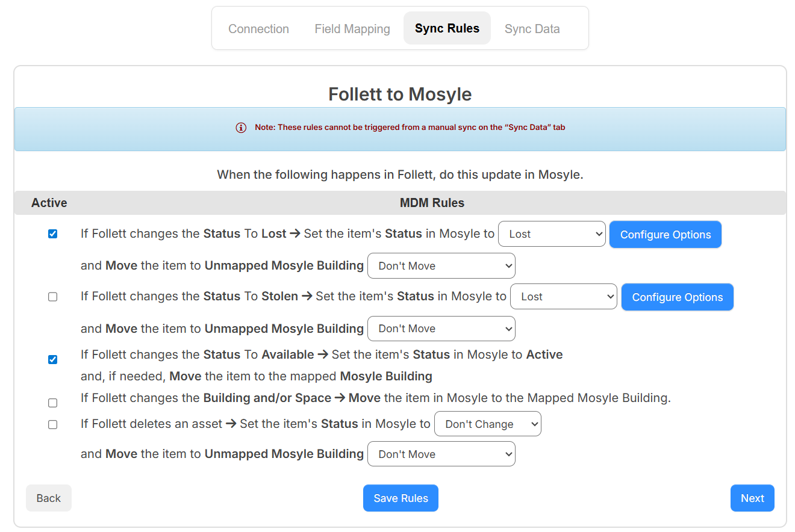Open the status dropdown for the Stolen rule
The height and width of the screenshot is (532, 795).
point(563,296)
